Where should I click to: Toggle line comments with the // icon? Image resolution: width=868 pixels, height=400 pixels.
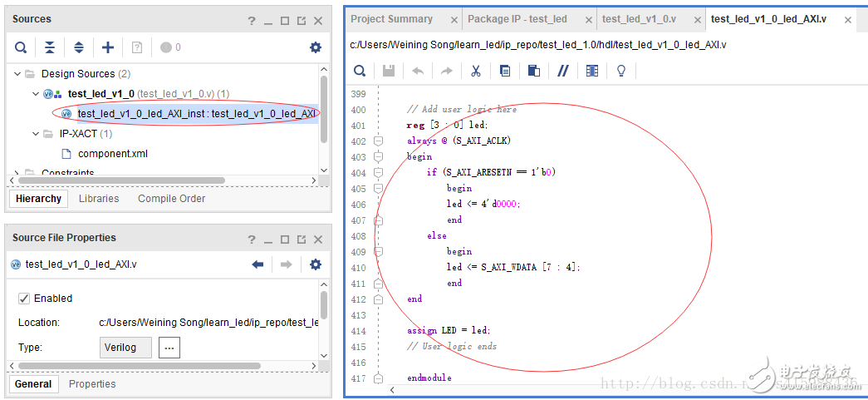point(562,71)
